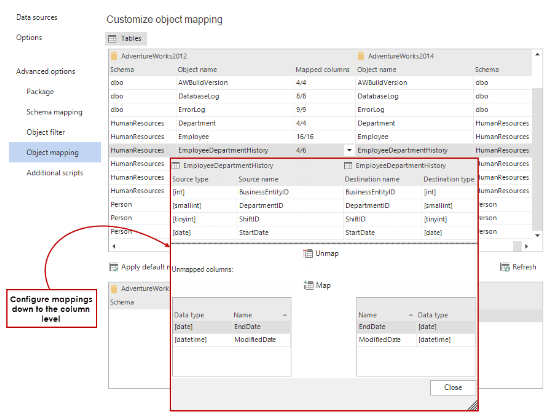This screenshot has width=551, height=419.
Task: Click the 4/6 mapped columns cell
Action: pyautogui.click(x=319, y=150)
